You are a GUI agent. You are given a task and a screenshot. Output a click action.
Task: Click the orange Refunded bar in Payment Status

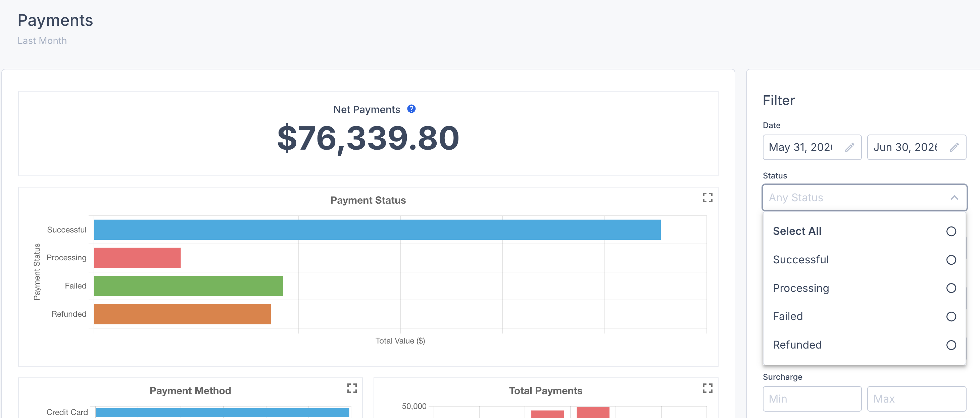[x=183, y=314]
